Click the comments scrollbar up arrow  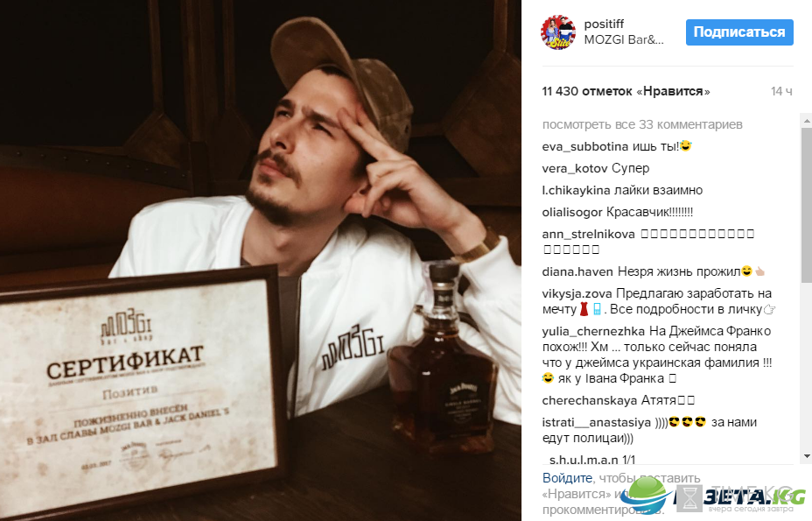806,121
